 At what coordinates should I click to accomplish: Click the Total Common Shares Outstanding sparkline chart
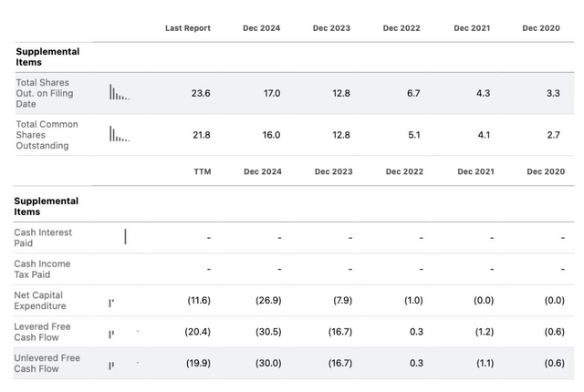tap(120, 135)
